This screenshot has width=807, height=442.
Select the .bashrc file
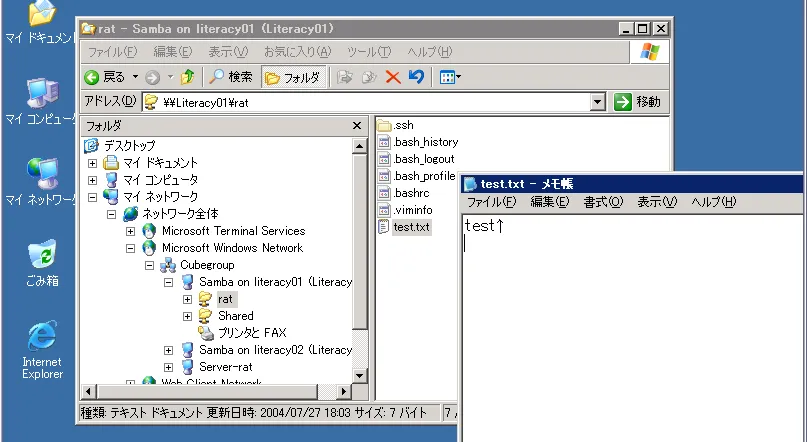click(404, 193)
